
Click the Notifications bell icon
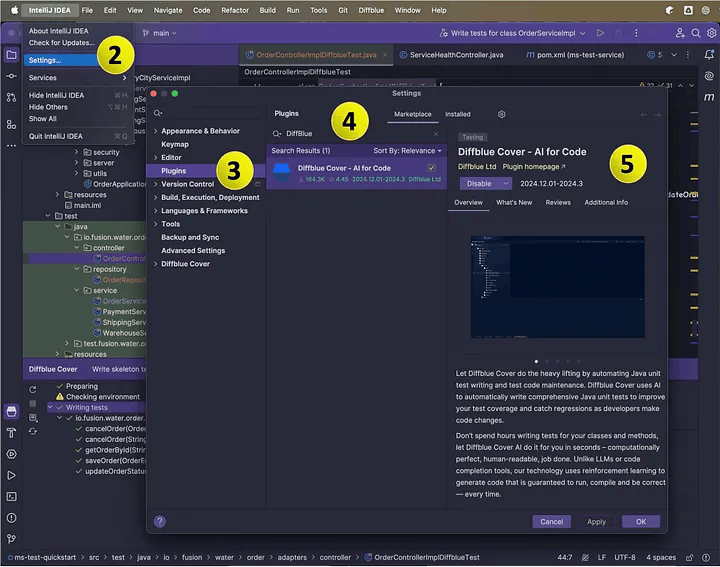(708, 54)
